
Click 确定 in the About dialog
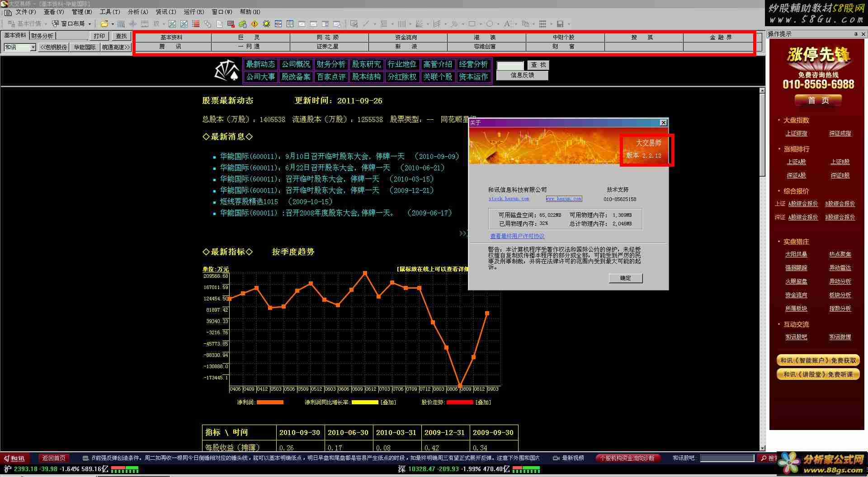(x=625, y=278)
